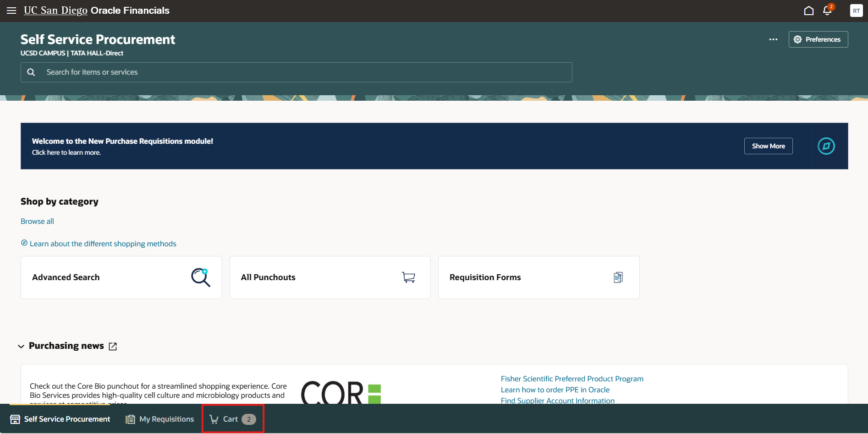This screenshot has width=868, height=434.
Task: Click the Click here to learn more text
Action: pyautogui.click(x=66, y=152)
